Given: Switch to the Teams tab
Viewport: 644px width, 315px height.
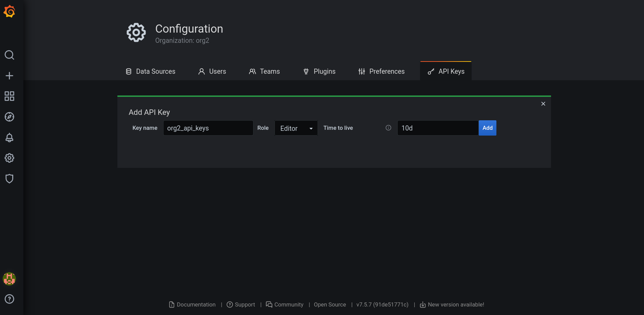Looking at the screenshot, I should click(264, 71).
